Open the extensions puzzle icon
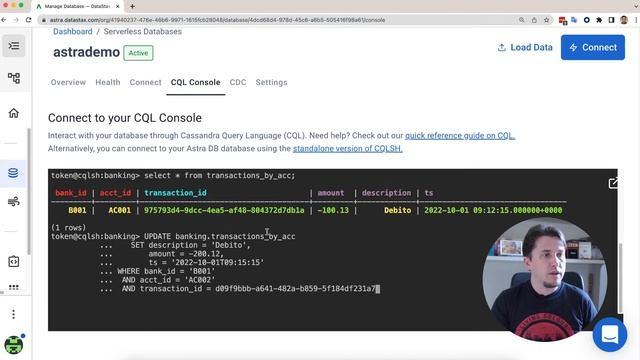 tap(599, 20)
